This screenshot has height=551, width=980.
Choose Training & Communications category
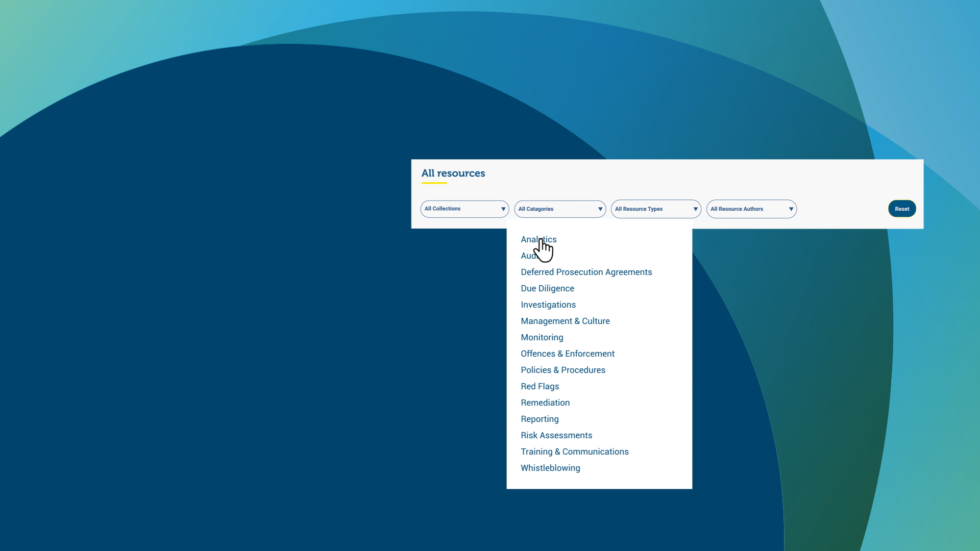(574, 452)
